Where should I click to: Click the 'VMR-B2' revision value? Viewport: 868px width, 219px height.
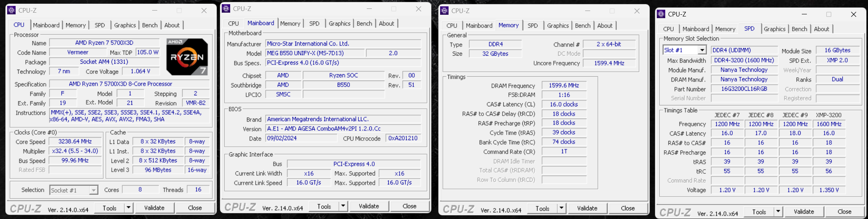click(x=196, y=103)
